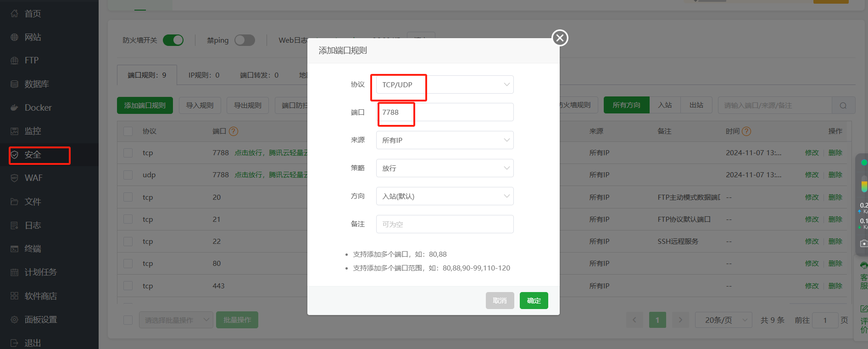Check the checkbox for port 22 row
Image resolution: width=868 pixels, height=349 pixels.
pos(128,242)
